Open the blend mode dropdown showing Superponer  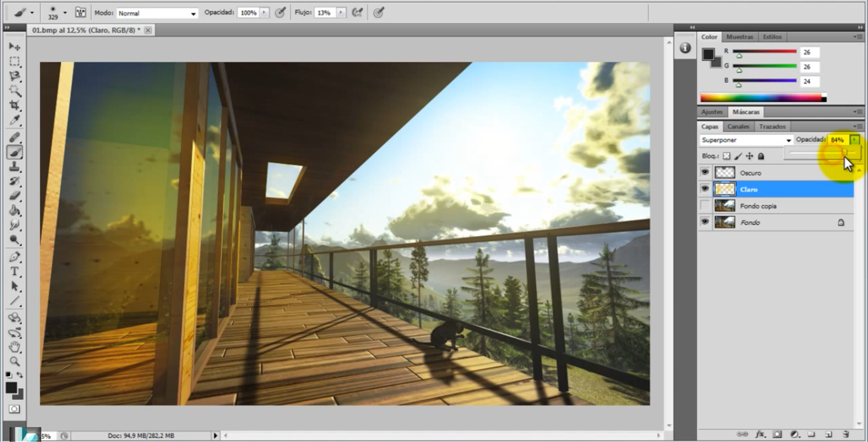788,140
